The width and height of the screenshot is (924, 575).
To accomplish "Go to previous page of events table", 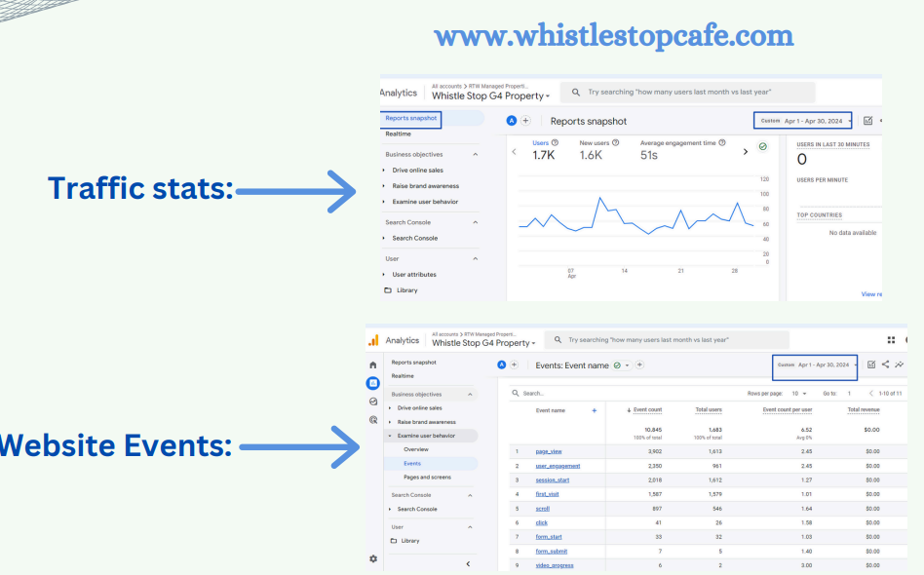I will tap(871, 394).
